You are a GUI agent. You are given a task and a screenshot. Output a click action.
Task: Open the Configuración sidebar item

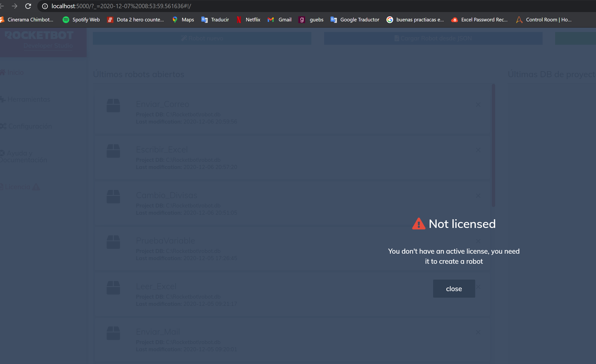pos(30,126)
